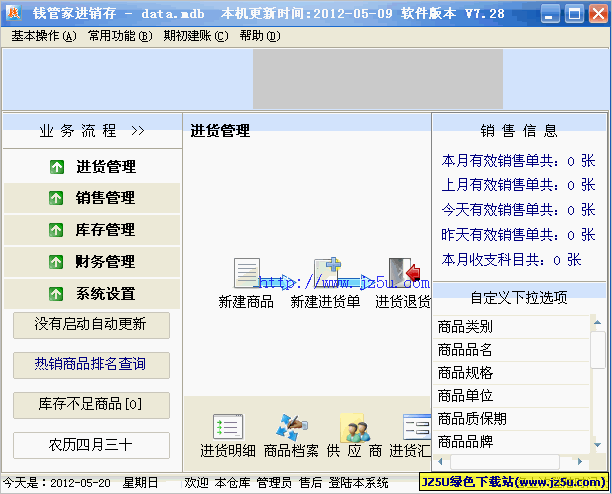
Task: Click 昨天有效销售单共 statistic line
Action: (518, 235)
